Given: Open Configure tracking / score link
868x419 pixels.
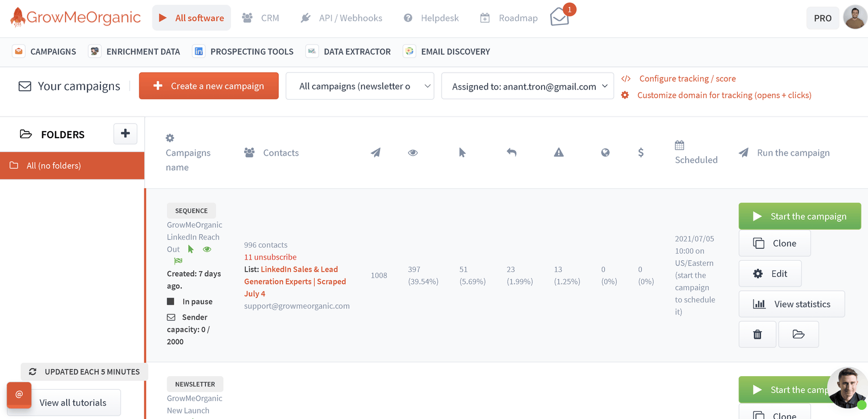Looking at the screenshot, I should pos(687,79).
